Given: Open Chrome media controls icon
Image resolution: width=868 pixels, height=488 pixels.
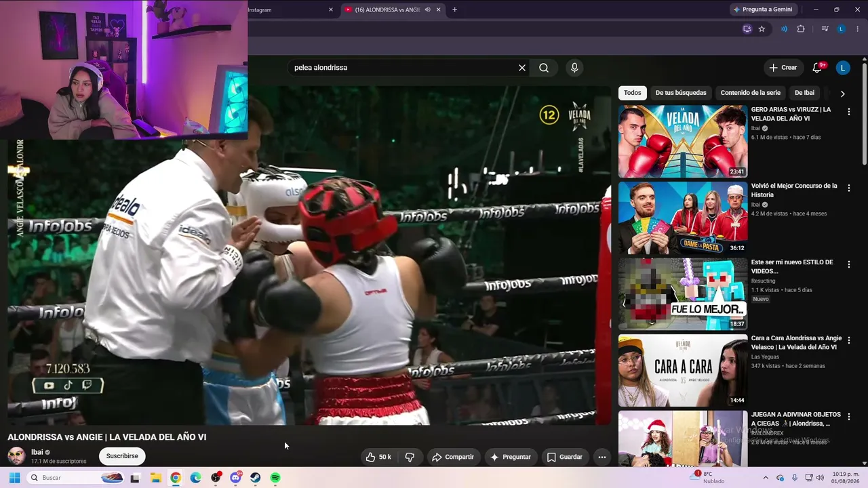Looking at the screenshot, I should click(825, 29).
